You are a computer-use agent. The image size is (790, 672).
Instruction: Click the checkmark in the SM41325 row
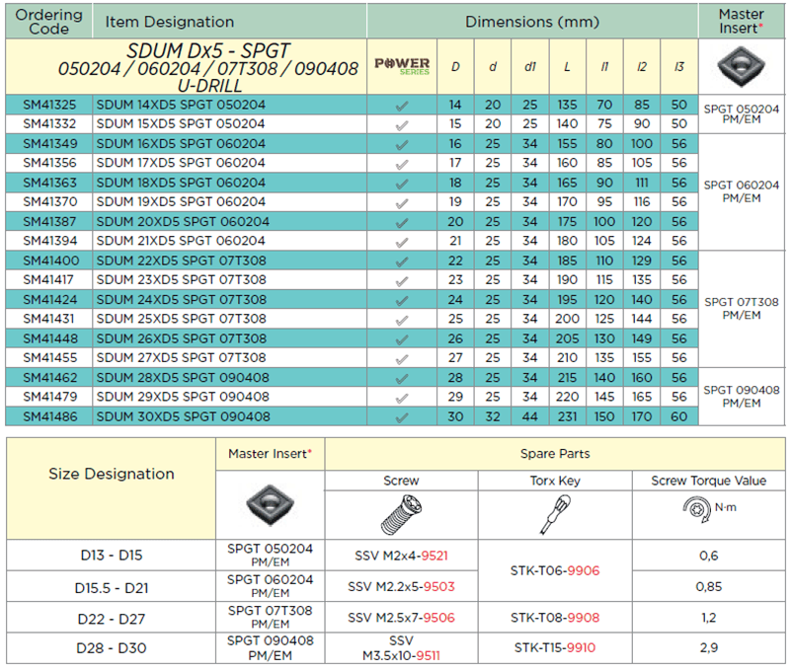[402, 106]
